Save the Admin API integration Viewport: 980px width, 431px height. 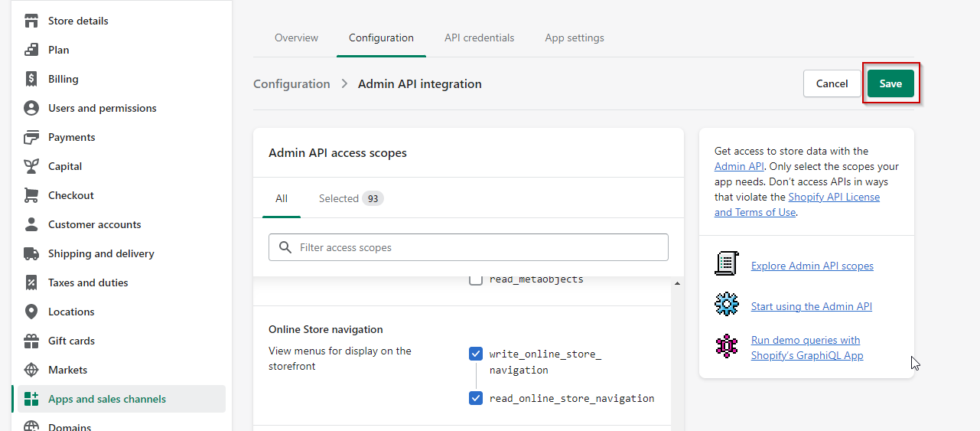(890, 83)
